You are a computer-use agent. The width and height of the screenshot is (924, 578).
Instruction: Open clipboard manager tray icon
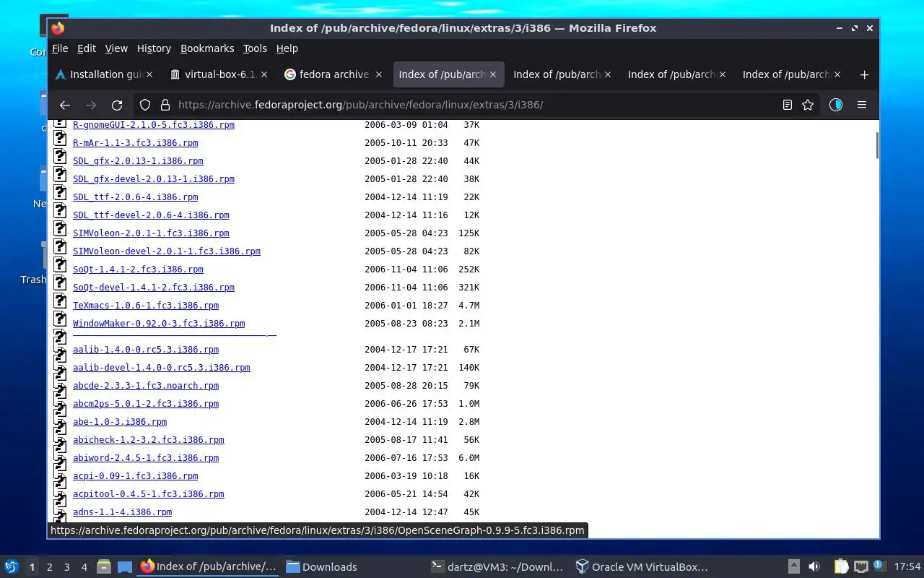pyautogui.click(x=841, y=566)
